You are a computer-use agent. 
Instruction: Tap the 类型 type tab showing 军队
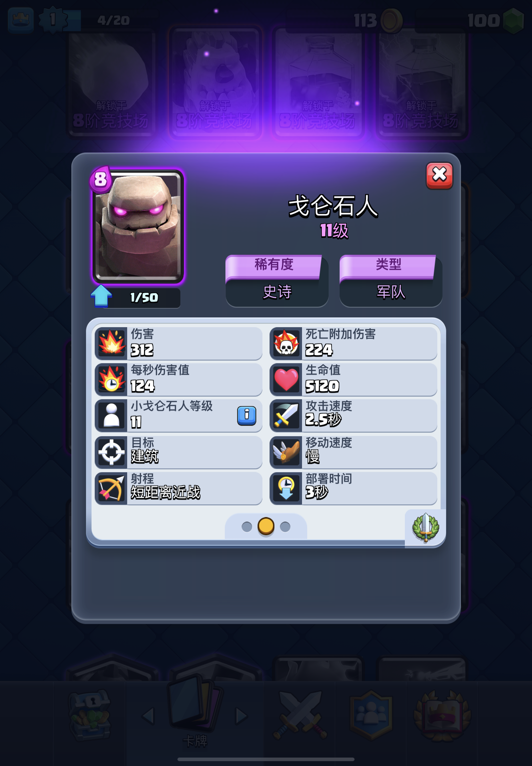click(x=391, y=281)
